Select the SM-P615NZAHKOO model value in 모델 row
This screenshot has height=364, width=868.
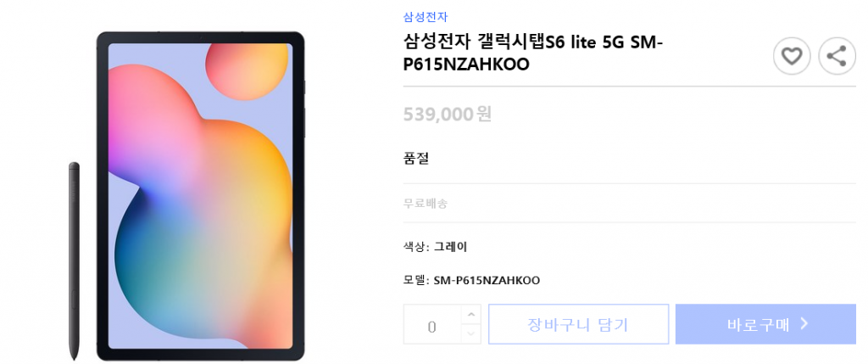pos(487,280)
